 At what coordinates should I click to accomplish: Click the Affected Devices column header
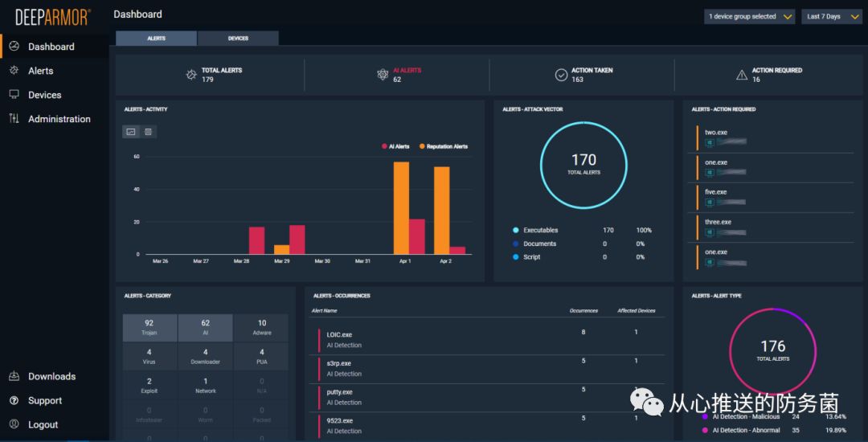pos(636,310)
